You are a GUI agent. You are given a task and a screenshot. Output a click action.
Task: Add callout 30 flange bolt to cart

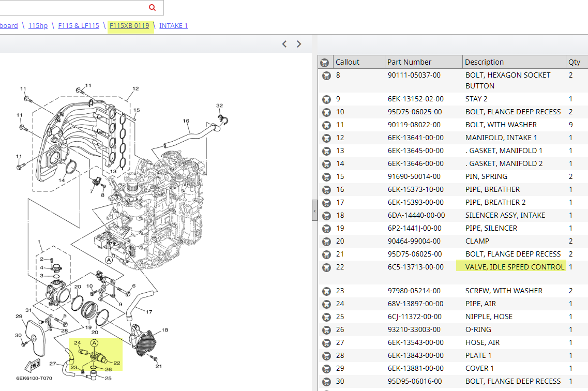(x=327, y=382)
